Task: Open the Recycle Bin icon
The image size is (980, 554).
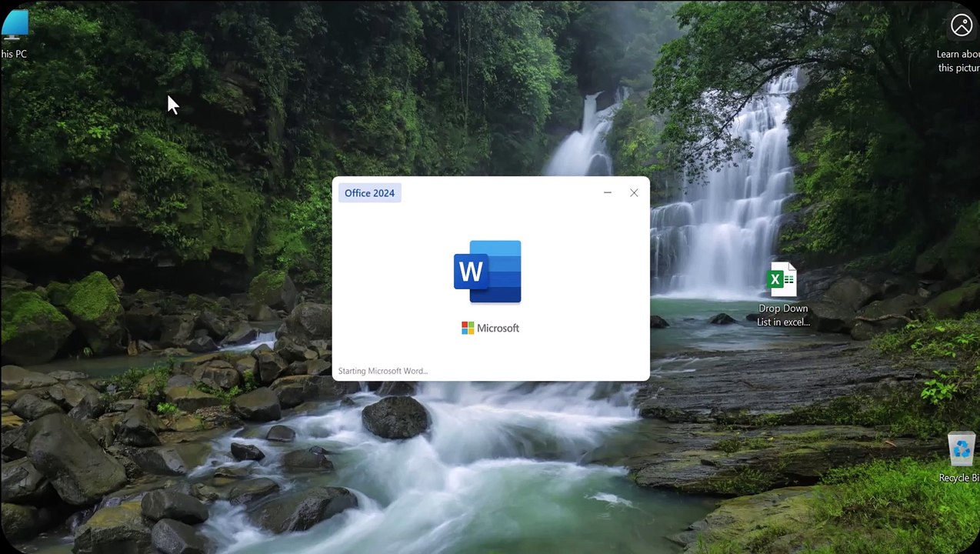Action: pyautogui.click(x=962, y=449)
